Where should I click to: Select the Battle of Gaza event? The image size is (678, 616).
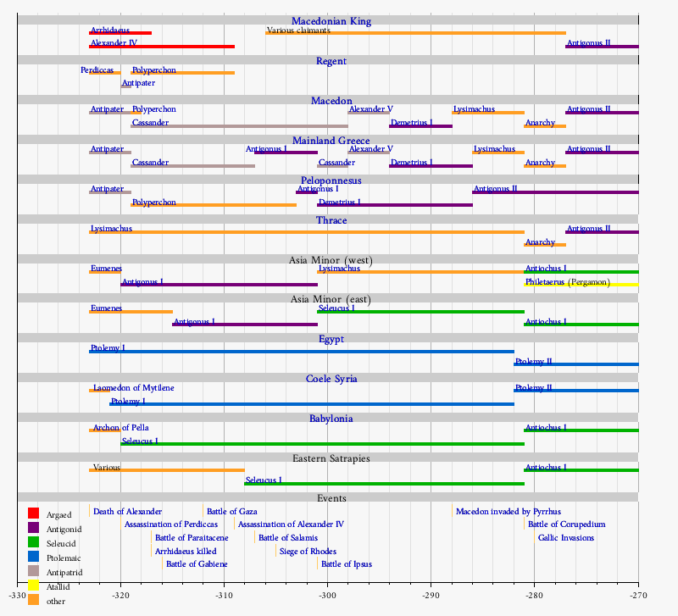point(231,512)
